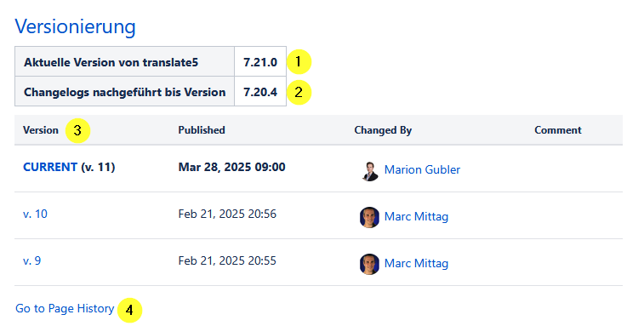Go to Page History
Image resolution: width=644 pixels, height=326 pixels.
(65, 308)
